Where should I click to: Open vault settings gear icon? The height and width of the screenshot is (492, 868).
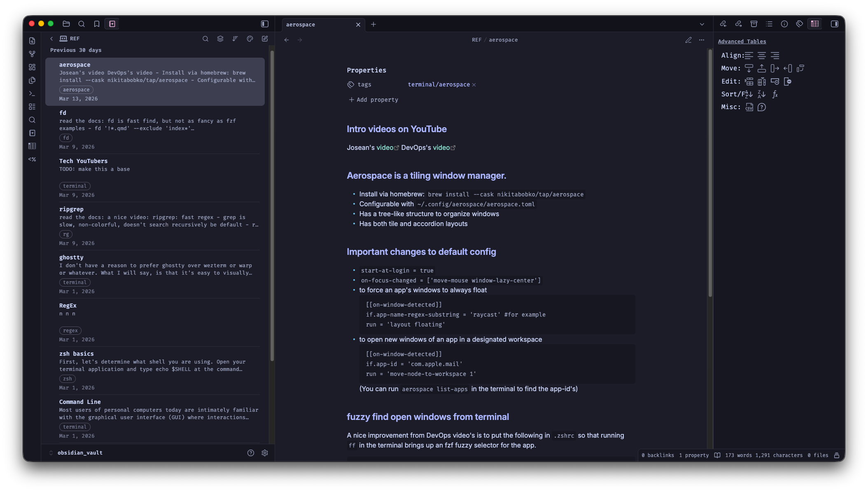(x=265, y=453)
